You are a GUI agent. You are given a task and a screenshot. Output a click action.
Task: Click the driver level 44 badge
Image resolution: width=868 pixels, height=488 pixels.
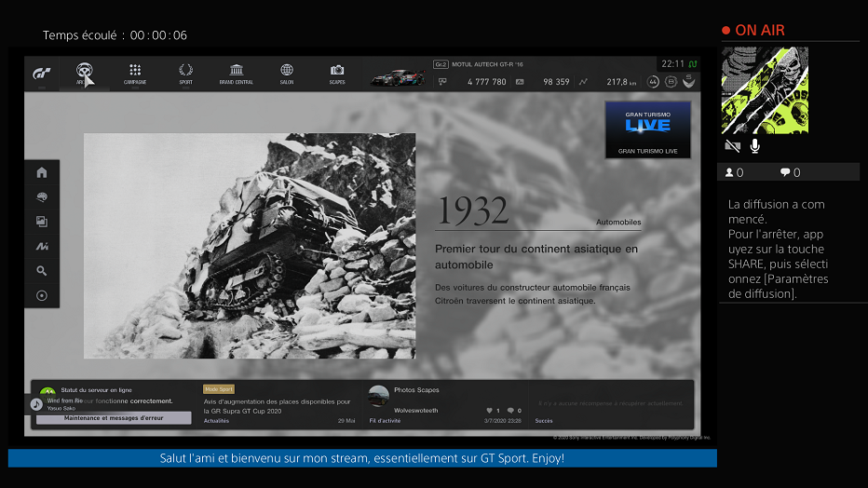[653, 82]
